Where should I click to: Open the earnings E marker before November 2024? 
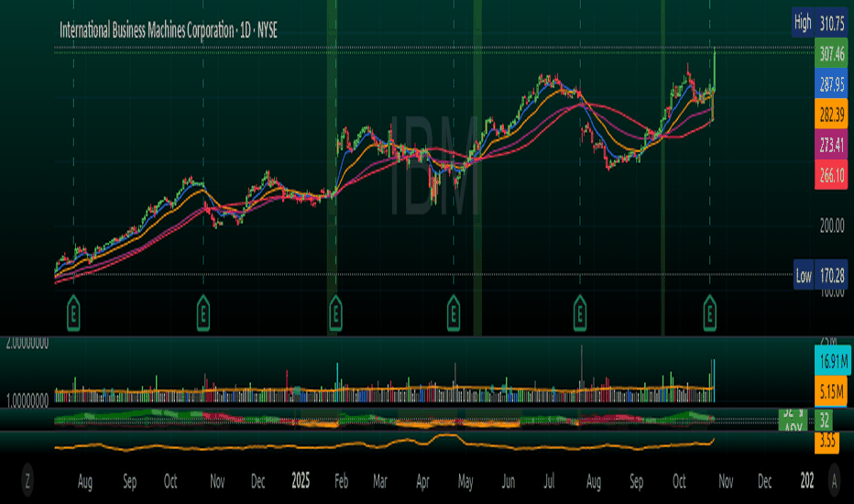203,313
